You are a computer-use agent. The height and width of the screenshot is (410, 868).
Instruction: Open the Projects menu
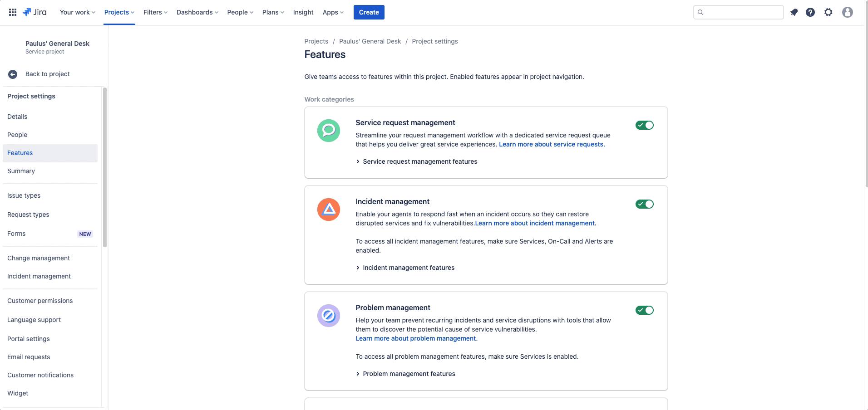(119, 12)
